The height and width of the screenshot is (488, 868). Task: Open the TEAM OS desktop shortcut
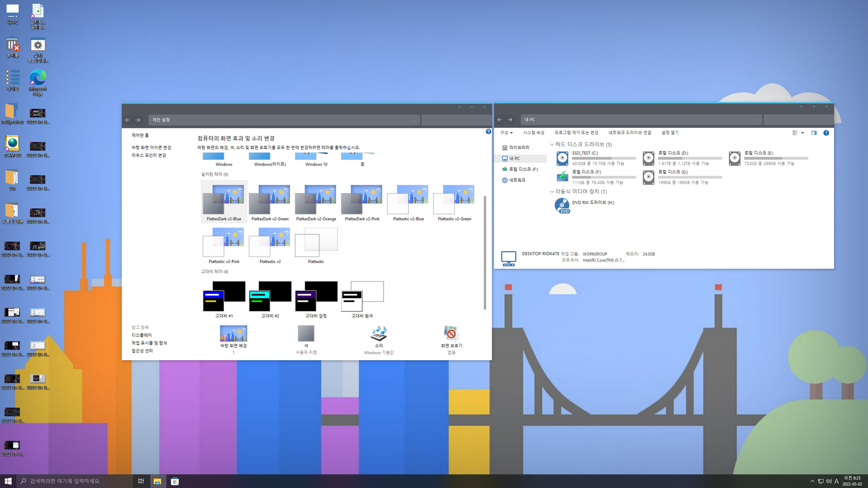pyautogui.click(x=12, y=147)
